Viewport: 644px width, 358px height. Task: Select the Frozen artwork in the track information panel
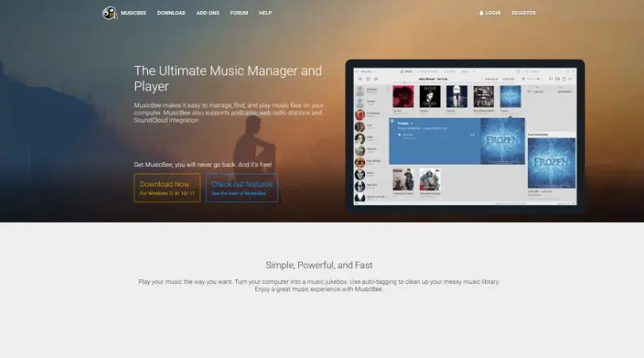pos(552,163)
